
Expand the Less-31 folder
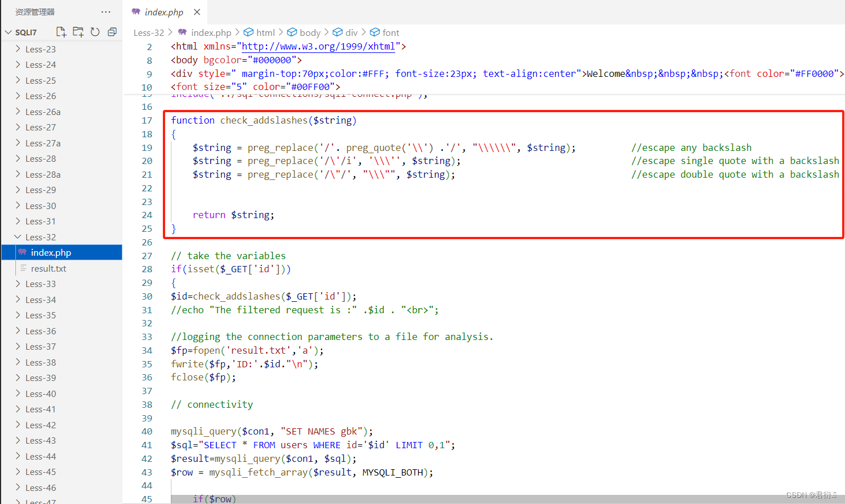point(61,221)
